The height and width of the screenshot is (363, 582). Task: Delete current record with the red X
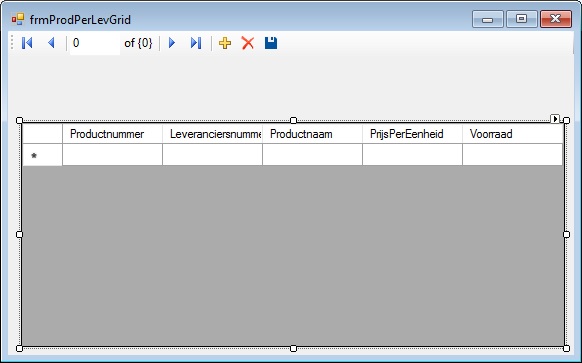coord(248,43)
